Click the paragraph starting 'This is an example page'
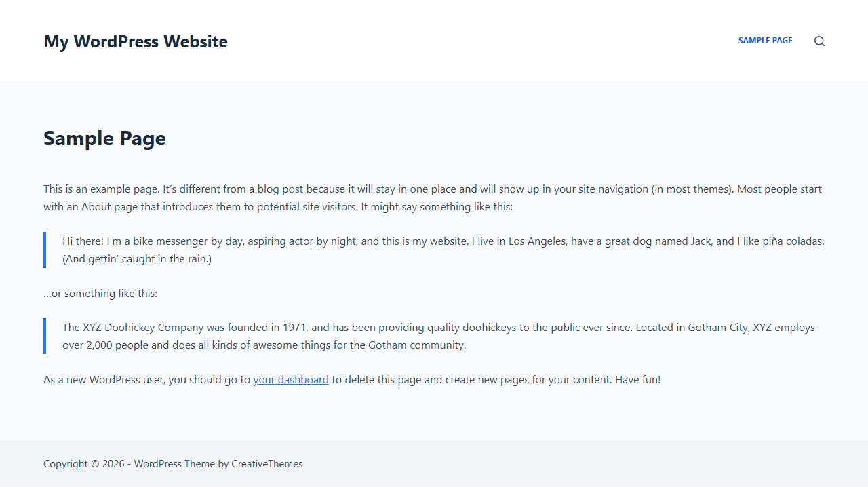The height and width of the screenshot is (487, 868). click(x=433, y=197)
